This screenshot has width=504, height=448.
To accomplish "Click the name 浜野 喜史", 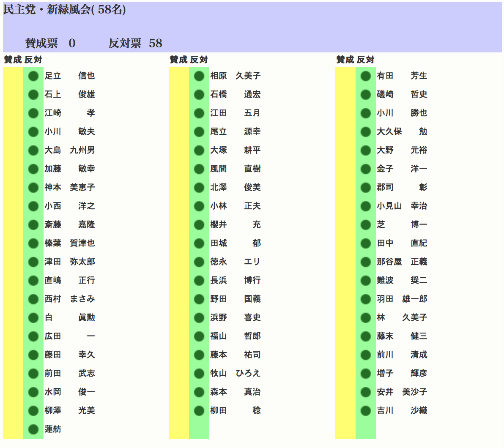I will click(236, 317).
